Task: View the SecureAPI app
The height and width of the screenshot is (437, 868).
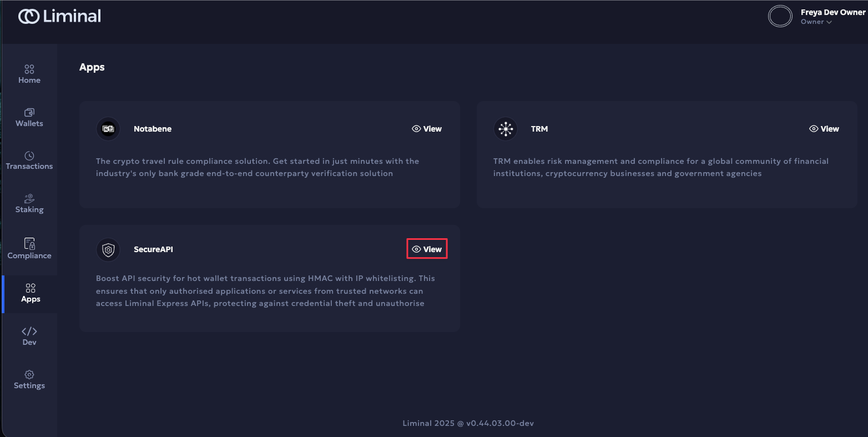Action: tap(427, 249)
